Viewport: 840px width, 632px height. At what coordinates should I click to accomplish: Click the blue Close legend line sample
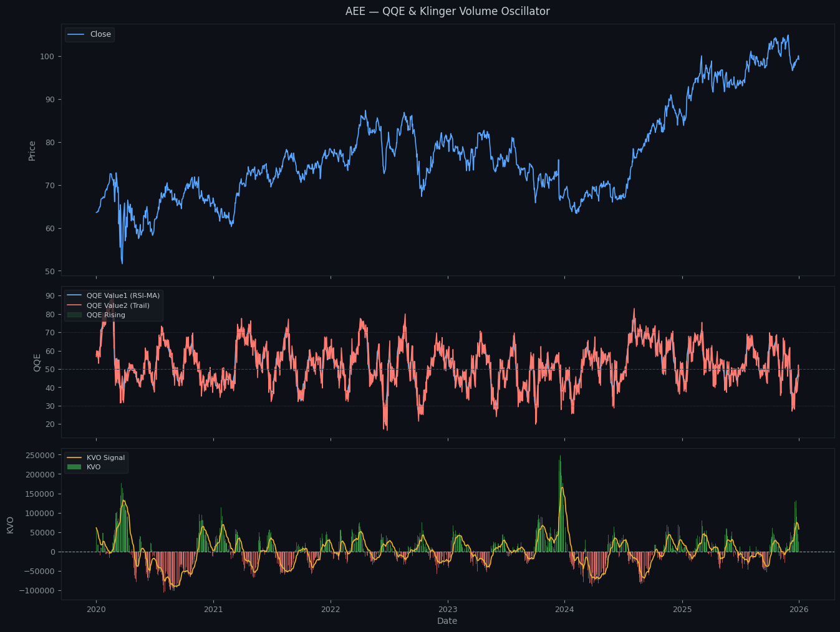click(75, 34)
